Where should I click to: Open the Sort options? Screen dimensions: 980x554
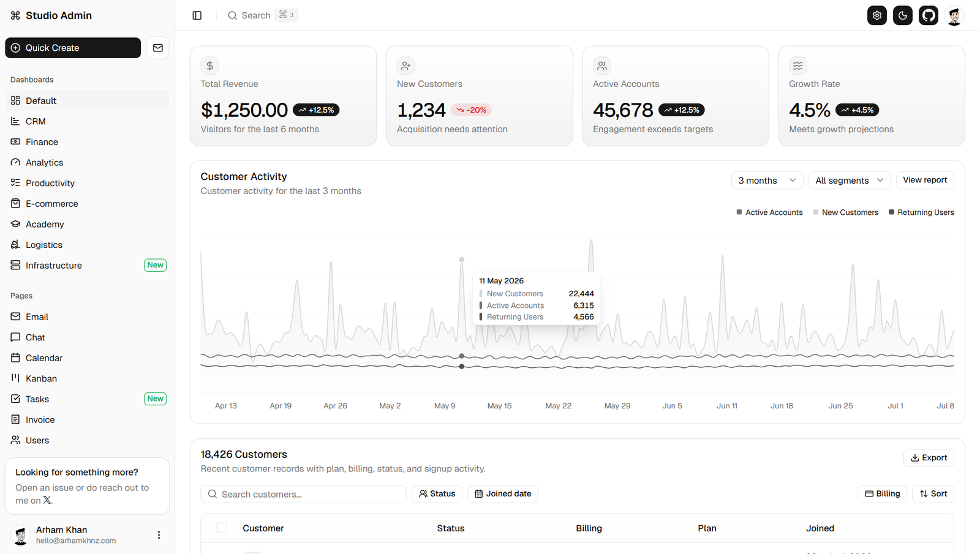(x=933, y=494)
